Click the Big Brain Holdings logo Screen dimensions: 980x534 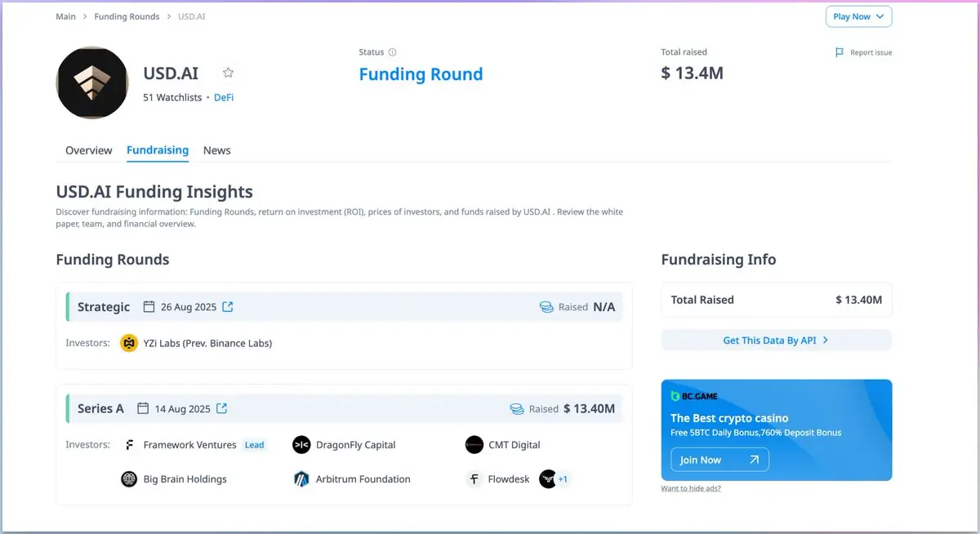click(x=129, y=479)
